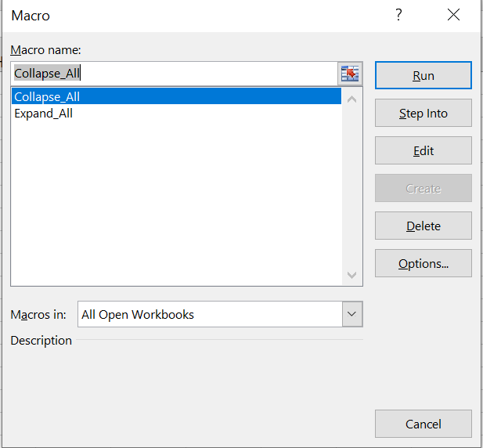
Task: Open Help with the question mark icon
Action: coord(398,15)
